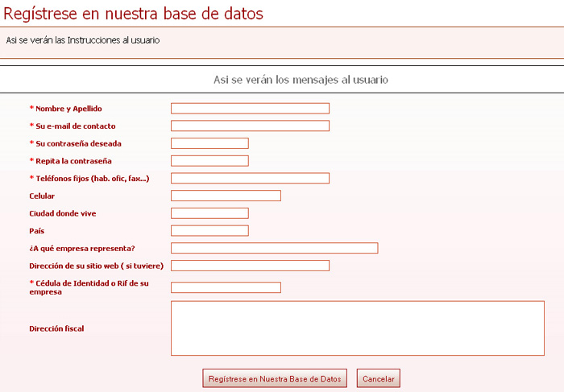Viewport: 564px width, 392px height.
Task: Select the Ciudad donde vive field
Action: 209,213
